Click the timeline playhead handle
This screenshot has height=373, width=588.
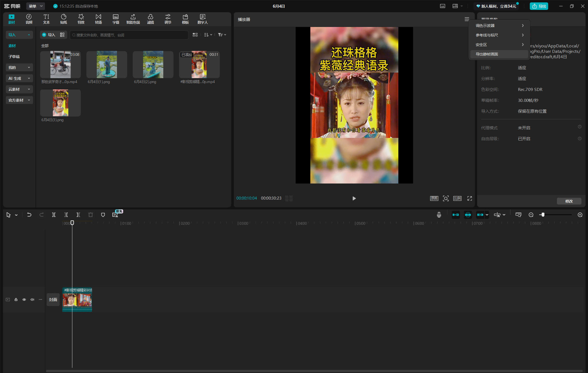coord(72,223)
